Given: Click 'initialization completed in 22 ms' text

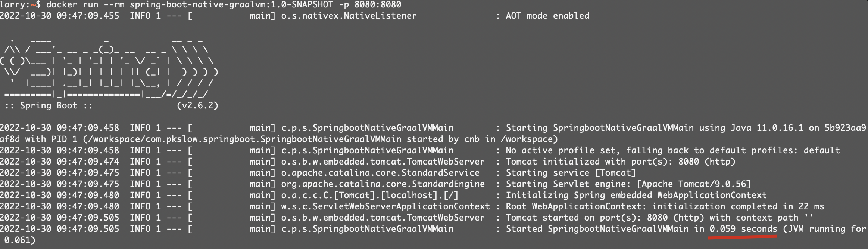Looking at the screenshot, I should pyautogui.click(x=738, y=207).
